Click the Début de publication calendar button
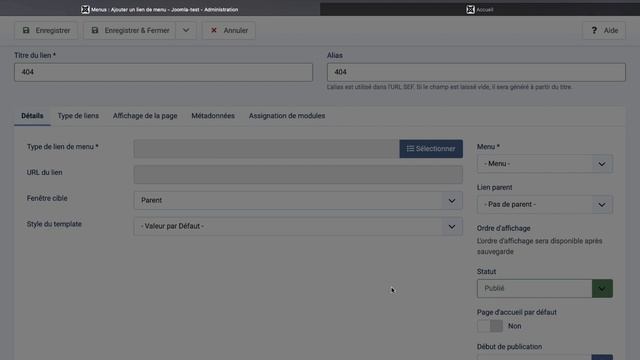This screenshot has height=360, width=640. tap(602, 357)
